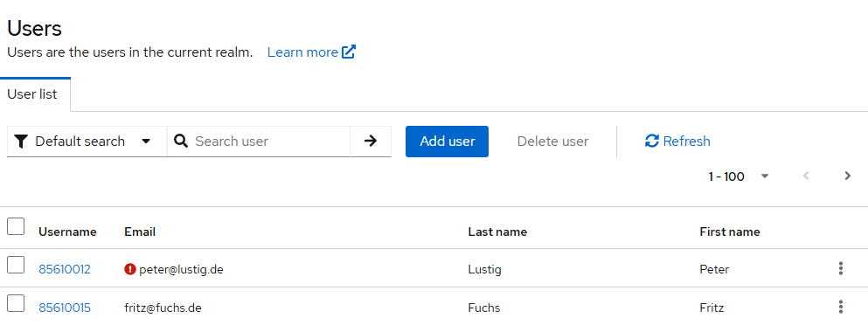Click the filter funnel icon
Image resolution: width=868 pixels, height=325 pixels.
pos(21,142)
